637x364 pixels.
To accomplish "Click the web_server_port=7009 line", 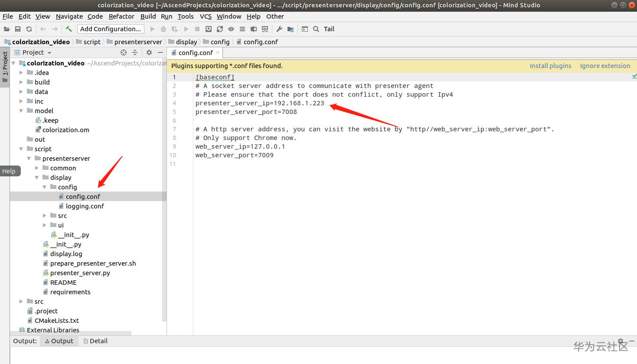I will tap(235, 155).
